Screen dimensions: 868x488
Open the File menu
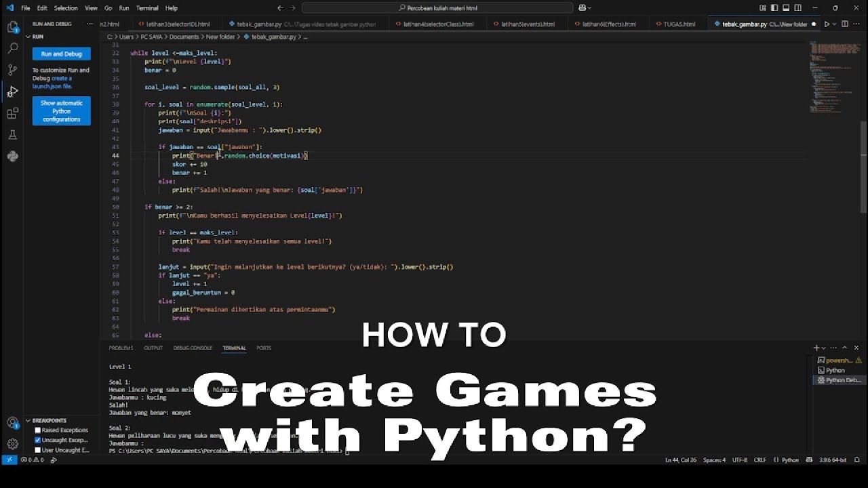25,8
